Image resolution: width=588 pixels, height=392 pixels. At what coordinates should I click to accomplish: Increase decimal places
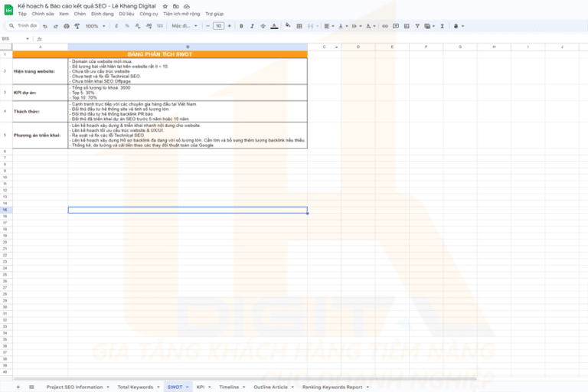pyautogui.click(x=149, y=26)
